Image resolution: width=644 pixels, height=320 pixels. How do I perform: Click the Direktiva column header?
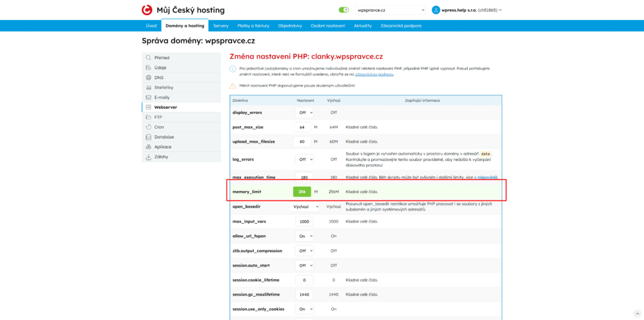(240, 100)
